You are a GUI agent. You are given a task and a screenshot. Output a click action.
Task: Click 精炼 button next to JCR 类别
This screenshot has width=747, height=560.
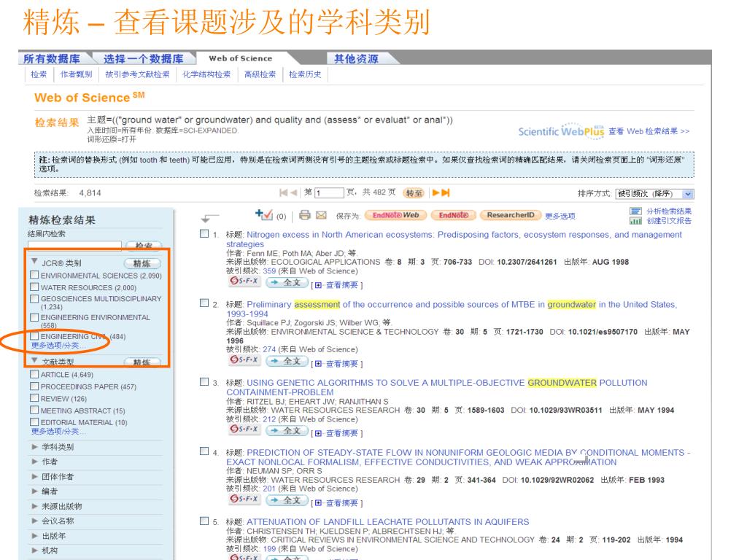click(142, 263)
